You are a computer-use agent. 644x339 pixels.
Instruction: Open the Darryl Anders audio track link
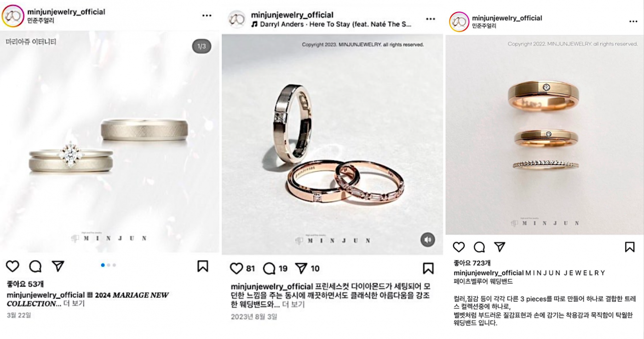pyautogui.click(x=331, y=24)
